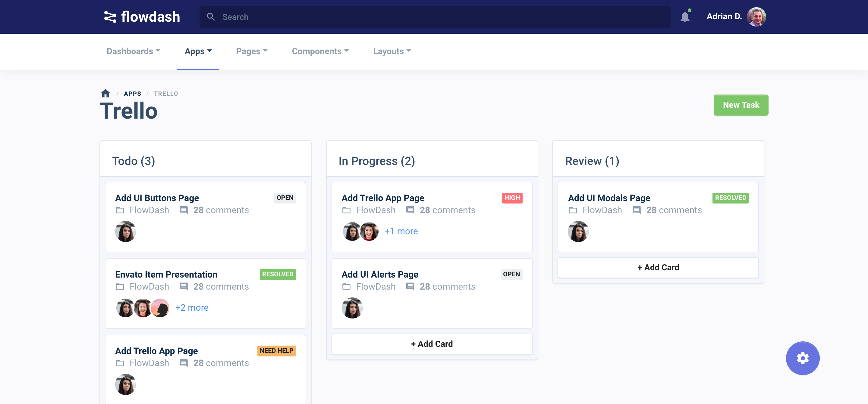The width and height of the screenshot is (868, 404).
Task: Focus the Search input field
Action: coord(435,17)
